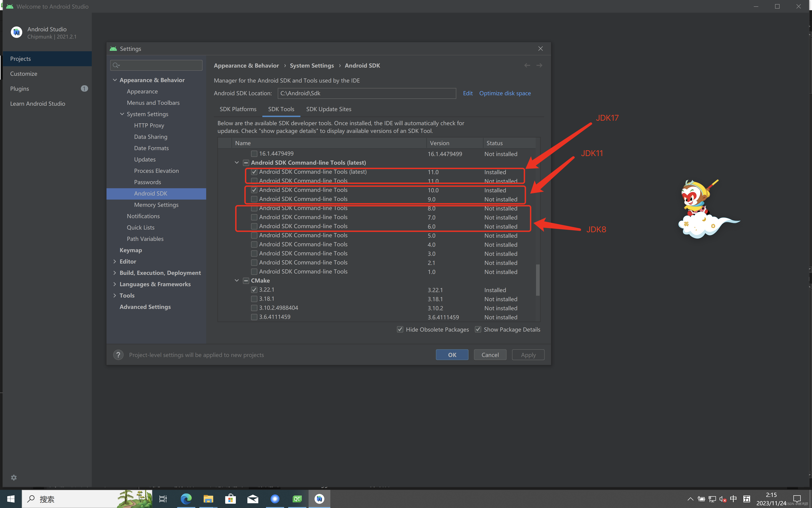Check Command-line Tools version 7.0

(x=254, y=217)
